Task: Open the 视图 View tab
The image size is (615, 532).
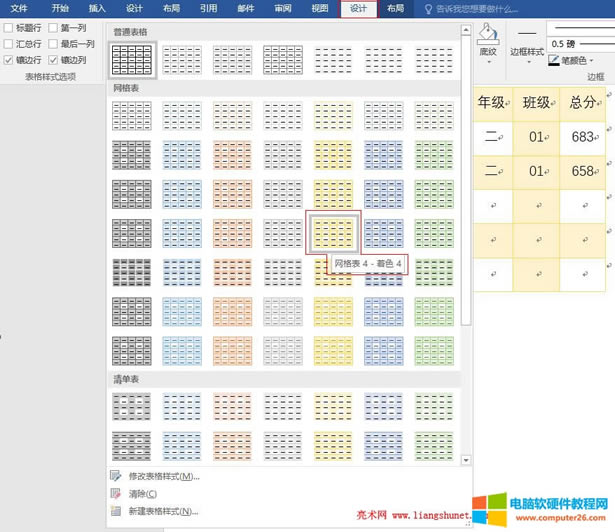Action: click(x=320, y=8)
